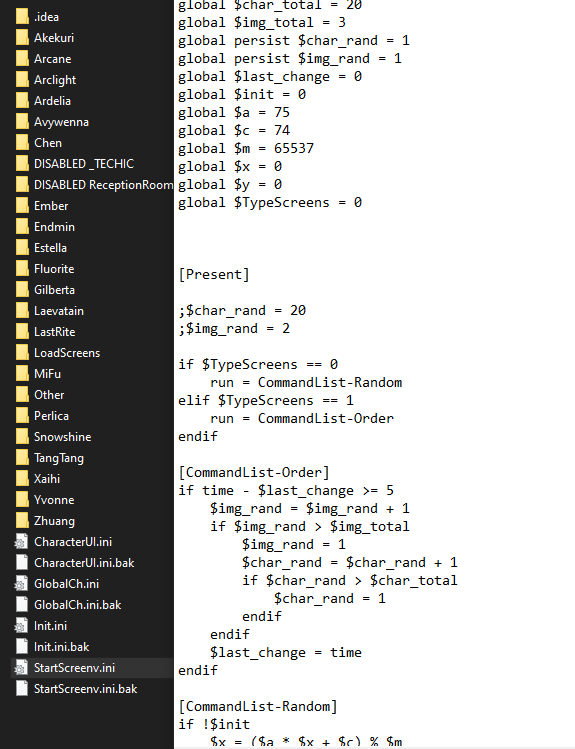Select the GlobalCh.ini config file icon
575x749 pixels.
pyautogui.click(x=21, y=584)
